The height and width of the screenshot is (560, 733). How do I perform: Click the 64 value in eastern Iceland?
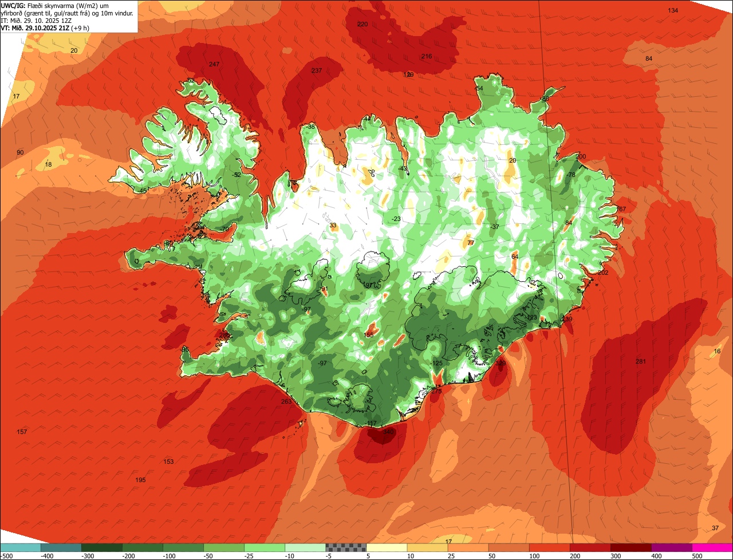pyautogui.click(x=515, y=257)
